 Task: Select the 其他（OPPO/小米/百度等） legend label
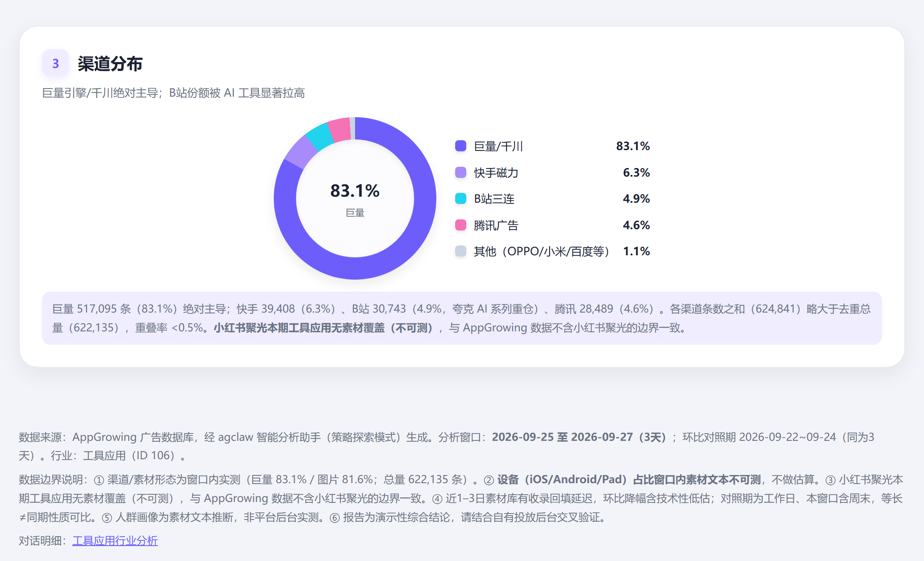click(x=541, y=251)
